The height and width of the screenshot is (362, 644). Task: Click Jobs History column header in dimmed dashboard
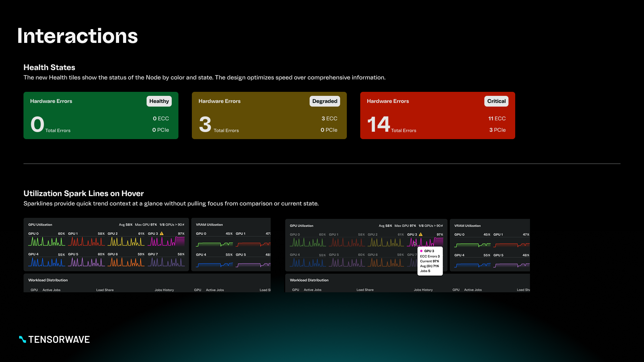[x=423, y=290]
